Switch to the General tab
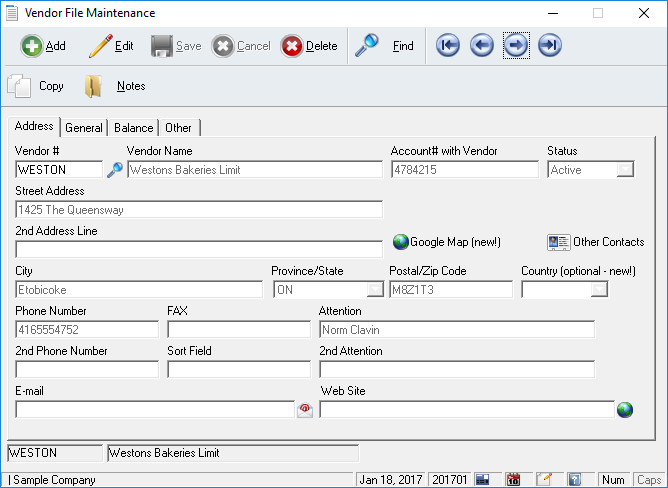This screenshot has width=668, height=488. point(84,128)
